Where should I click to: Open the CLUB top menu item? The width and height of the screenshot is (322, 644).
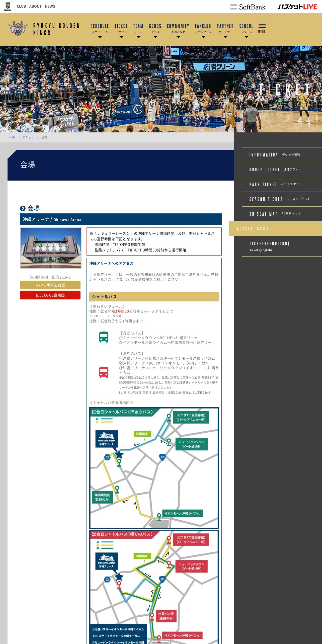[21, 6]
